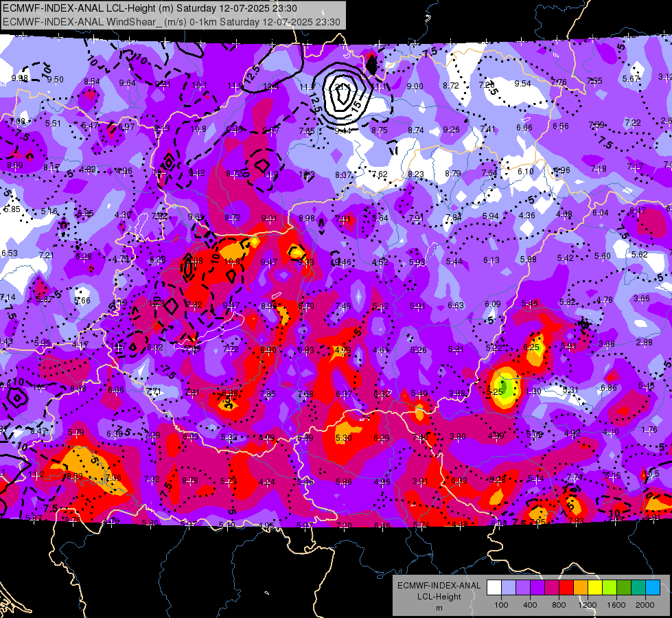Screen dimensions: 672x618
Task: Click the wind shear value 6.56
Action: coord(561,126)
